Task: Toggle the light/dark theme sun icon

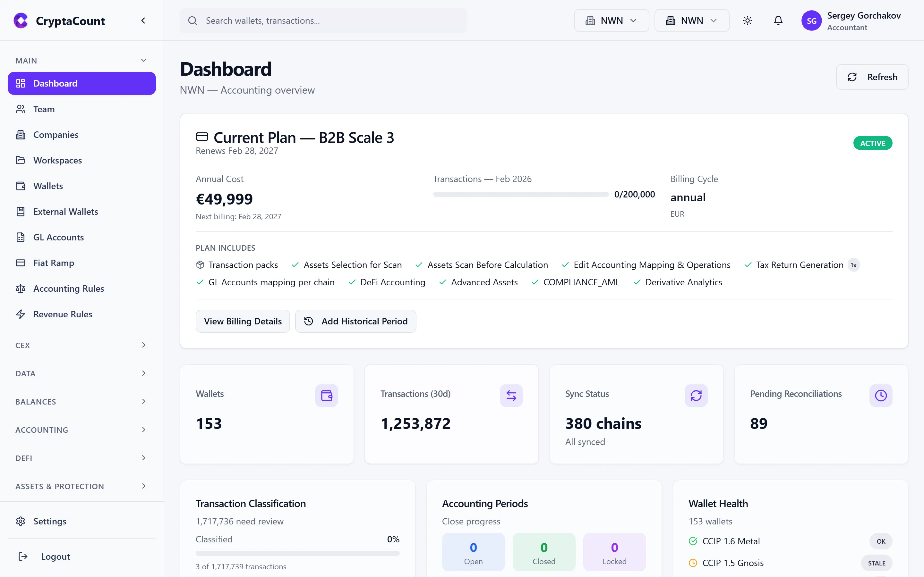Action: (748, 21)
